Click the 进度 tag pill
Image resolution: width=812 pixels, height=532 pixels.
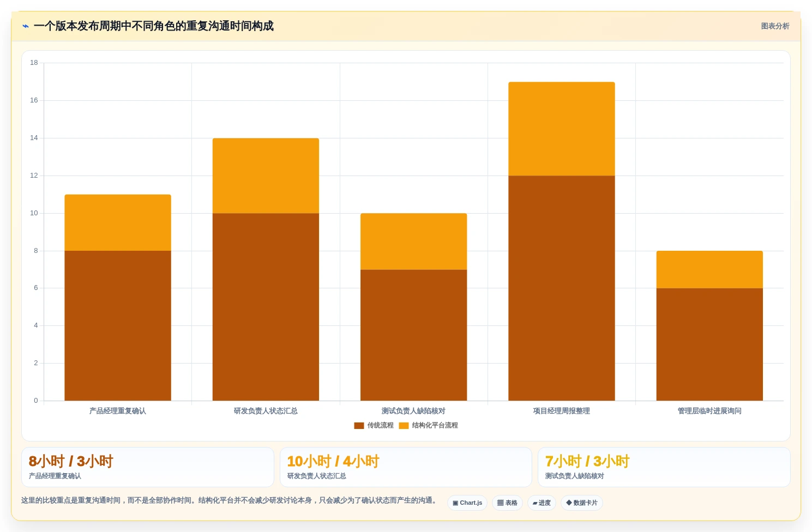pyautogui.click(x=542, y=503)
